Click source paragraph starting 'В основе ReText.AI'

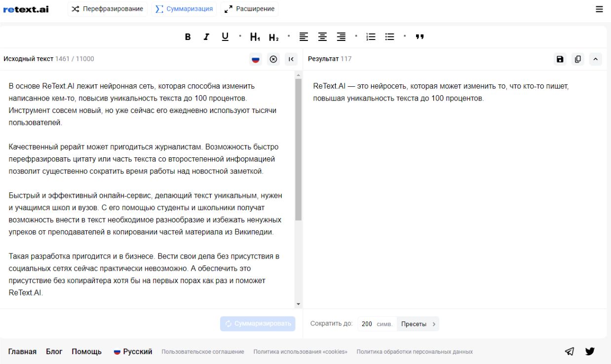[x=143, y=104]
